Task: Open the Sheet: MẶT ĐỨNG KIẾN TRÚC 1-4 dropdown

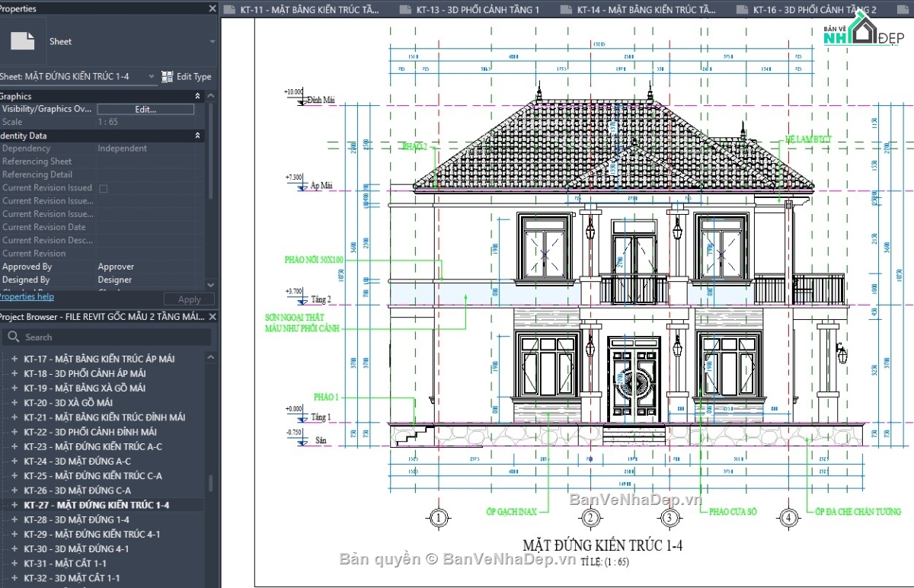Action: tap(151, 77)
